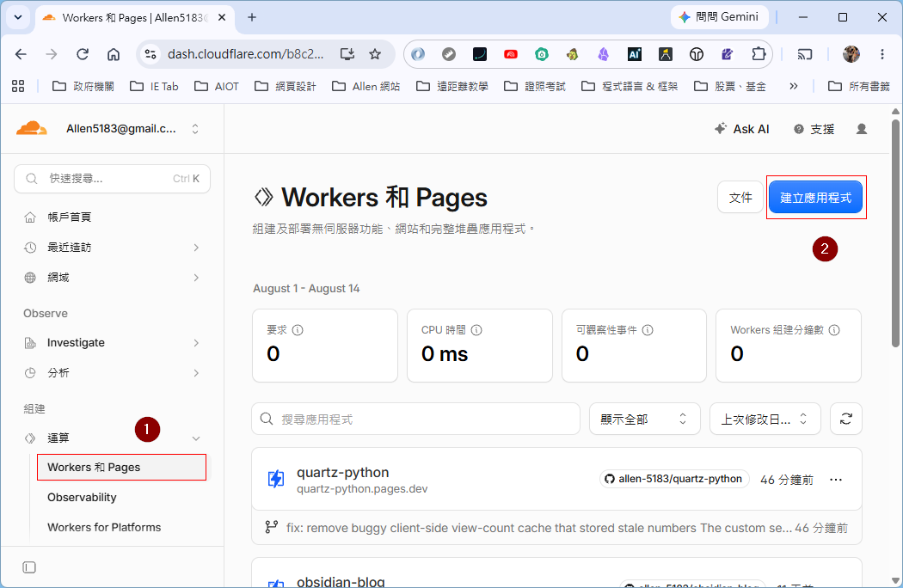Screen dimensions: 903x588
Task: Open the user account icon
Action: click(x=862, y=129)
